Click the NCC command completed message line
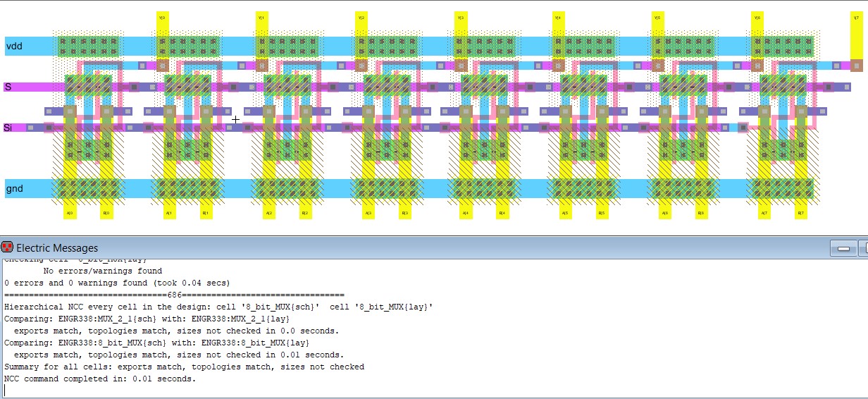Screen dimensions: 868x399 [100, 379]
